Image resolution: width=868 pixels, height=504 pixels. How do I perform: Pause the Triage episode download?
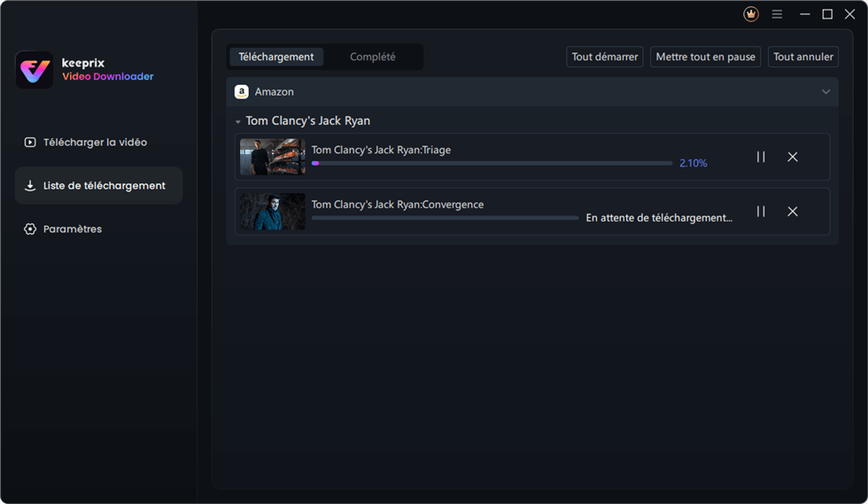tap(761, 157)
